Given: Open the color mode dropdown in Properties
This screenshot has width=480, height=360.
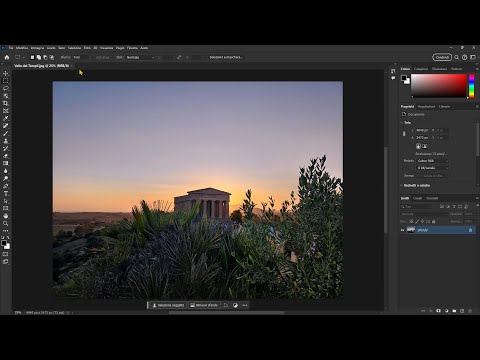Looking at the screenshot, I should tap(433, 161).
